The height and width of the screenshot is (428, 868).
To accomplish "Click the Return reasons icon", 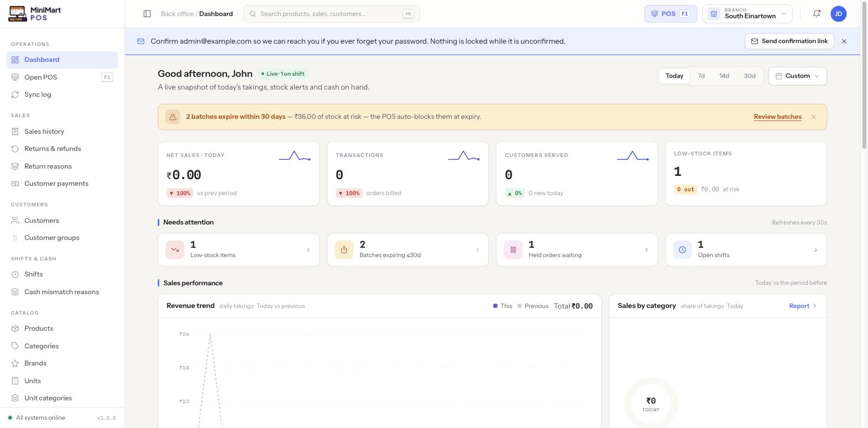I will (x=15, y=166).
